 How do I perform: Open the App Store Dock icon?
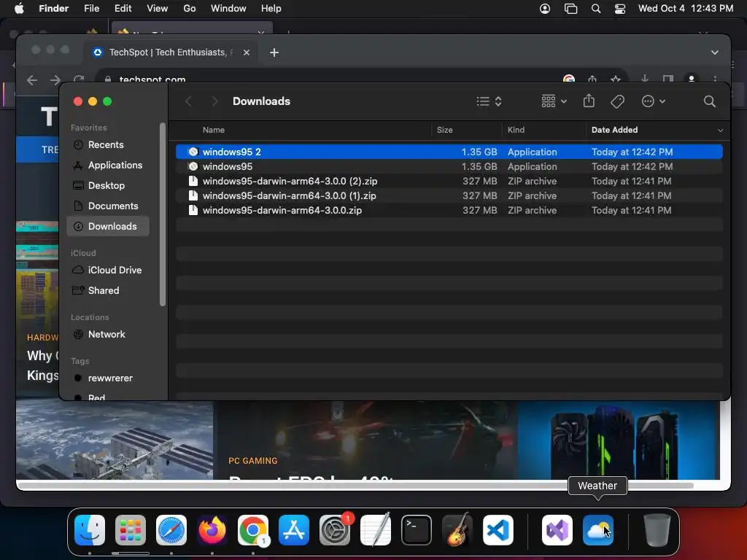point(294,530)
